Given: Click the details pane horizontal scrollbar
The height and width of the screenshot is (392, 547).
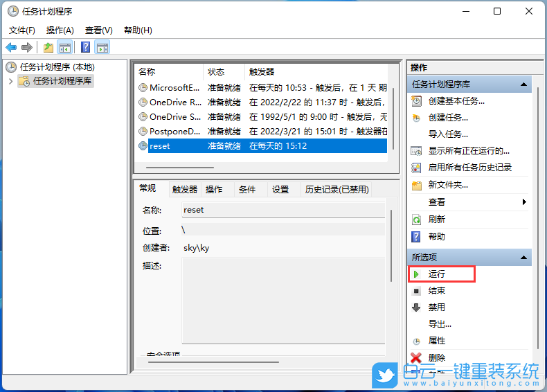Looking at the screenshot, I should 213,362.
